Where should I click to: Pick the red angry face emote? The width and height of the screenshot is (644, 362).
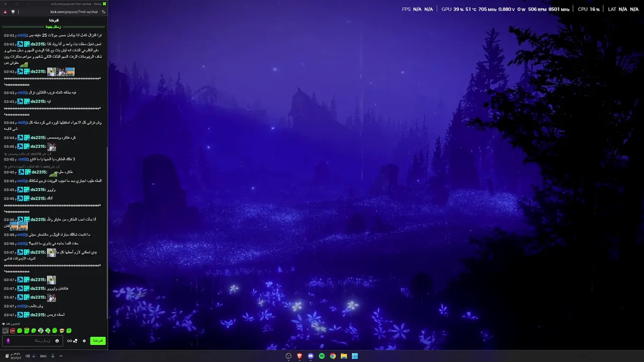13,330
